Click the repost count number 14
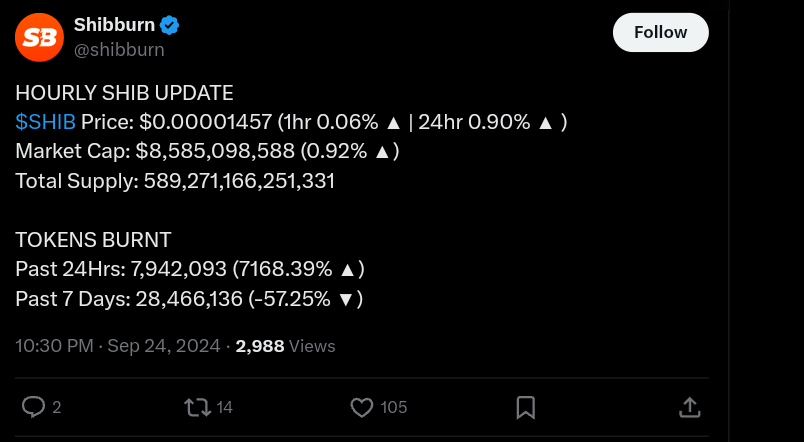This screenshot has width=804, height=442. click(x=225, y=407)
